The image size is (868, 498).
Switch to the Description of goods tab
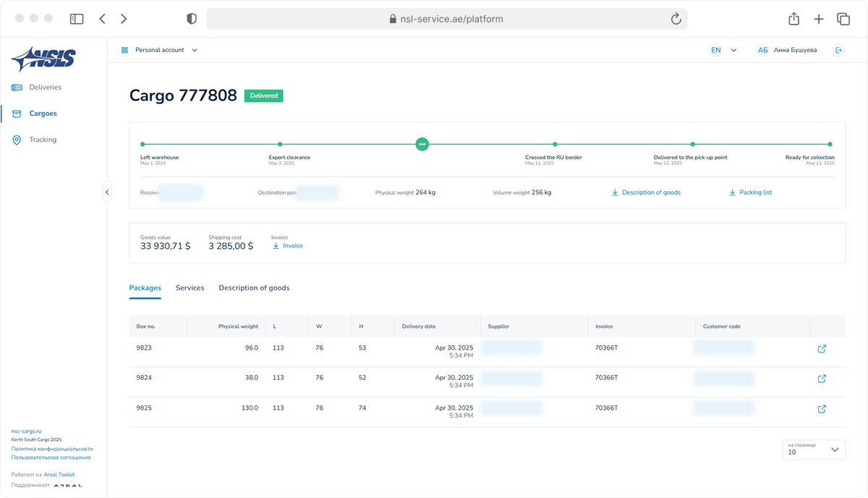(x=254, y=288)
